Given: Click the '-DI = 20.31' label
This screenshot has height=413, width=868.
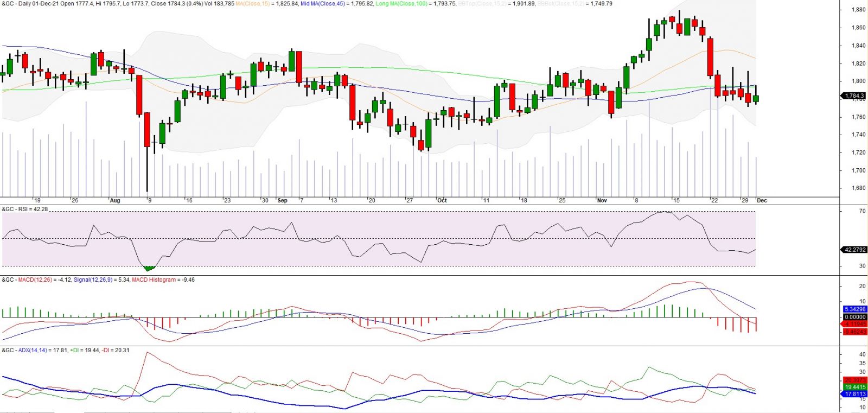Looking at the screenshot, I should [x=116, y=351].
